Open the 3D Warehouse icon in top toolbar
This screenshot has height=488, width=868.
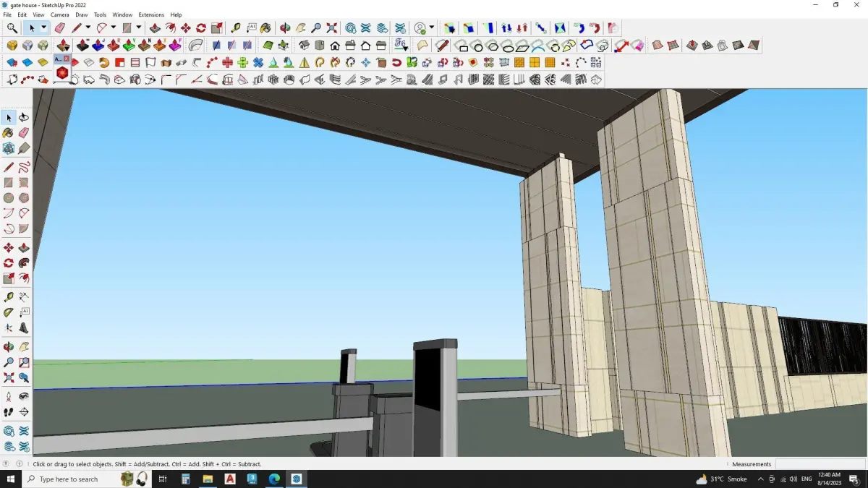coord(351,28)
